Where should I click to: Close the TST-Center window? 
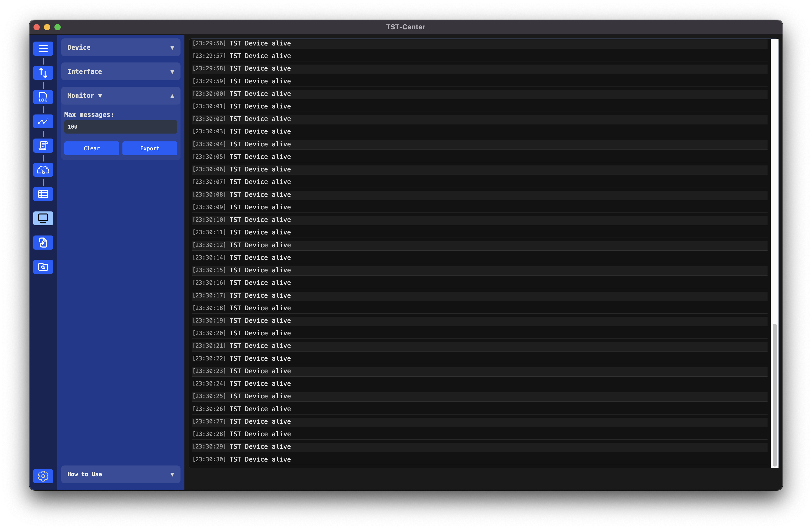(37, 27)
